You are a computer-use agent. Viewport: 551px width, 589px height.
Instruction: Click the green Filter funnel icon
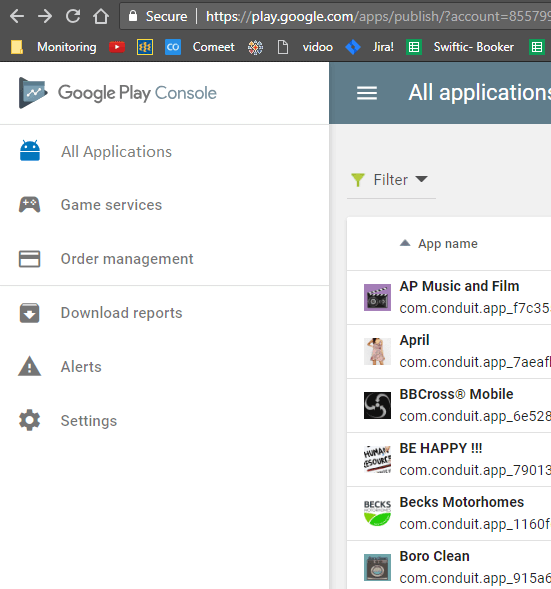(358, 180)
